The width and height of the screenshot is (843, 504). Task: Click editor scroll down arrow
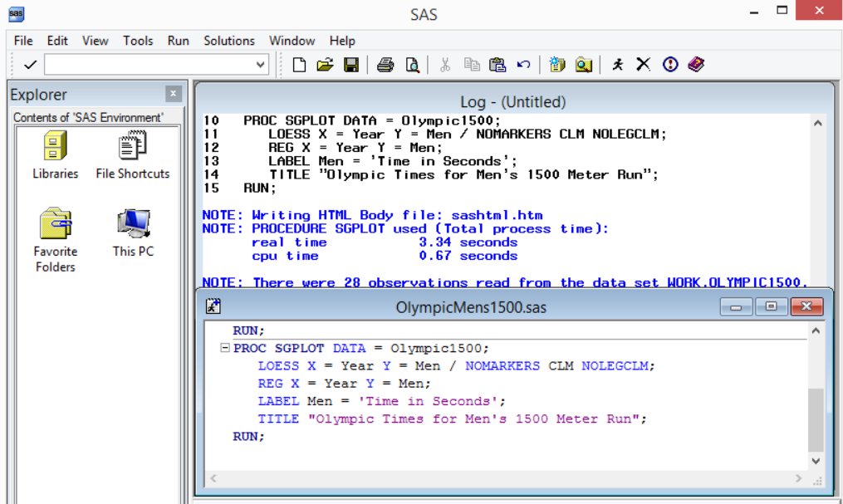816,461
